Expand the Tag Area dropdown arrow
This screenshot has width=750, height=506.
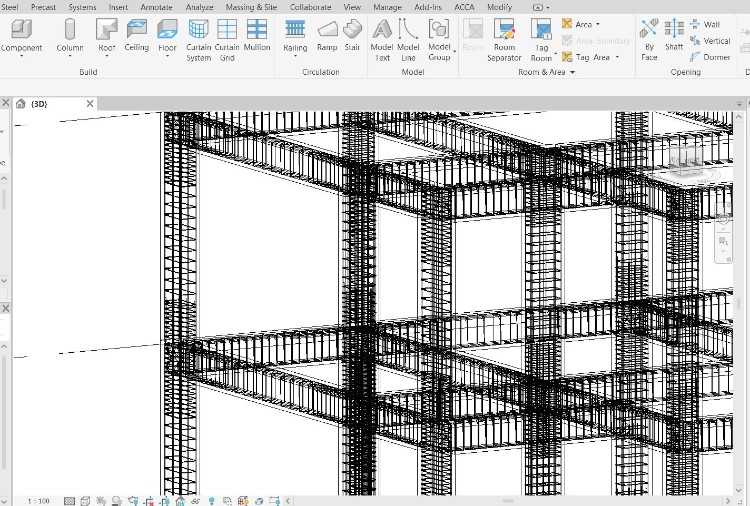click(617, 57)
